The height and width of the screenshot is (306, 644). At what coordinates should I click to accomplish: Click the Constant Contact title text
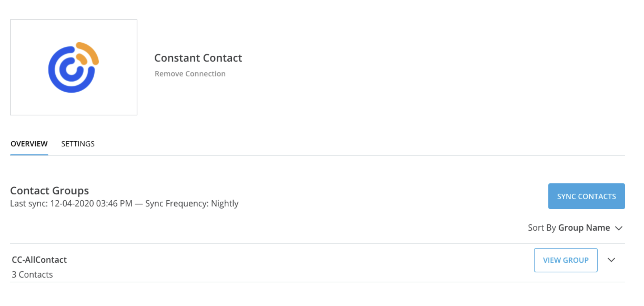click(198, 58)
